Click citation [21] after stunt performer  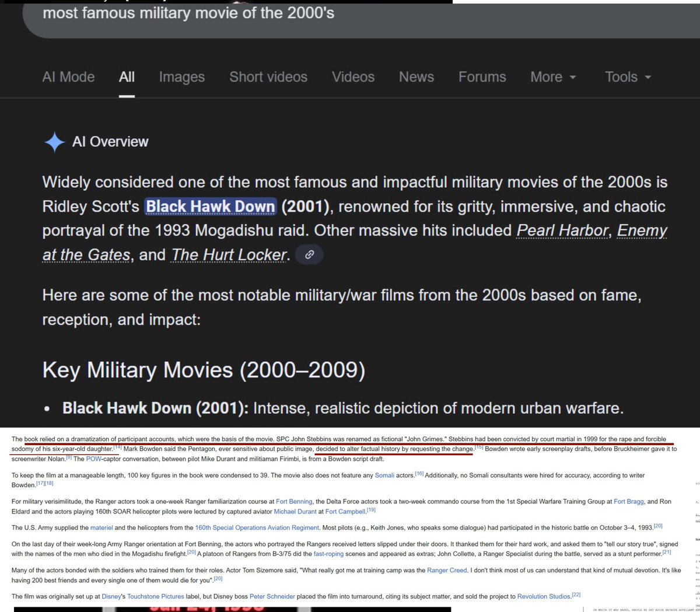pyautogui.click(x=667, y=552)
